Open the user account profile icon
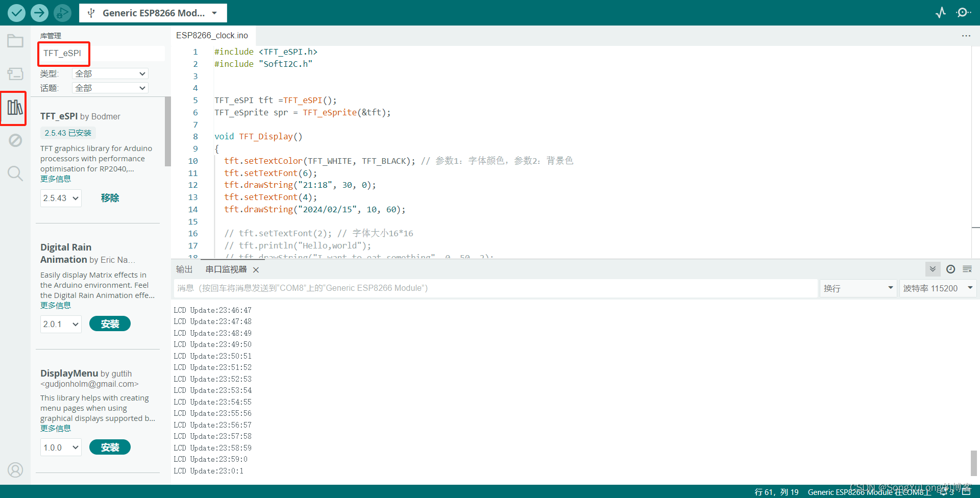980x498 pixels. (15, 470)
